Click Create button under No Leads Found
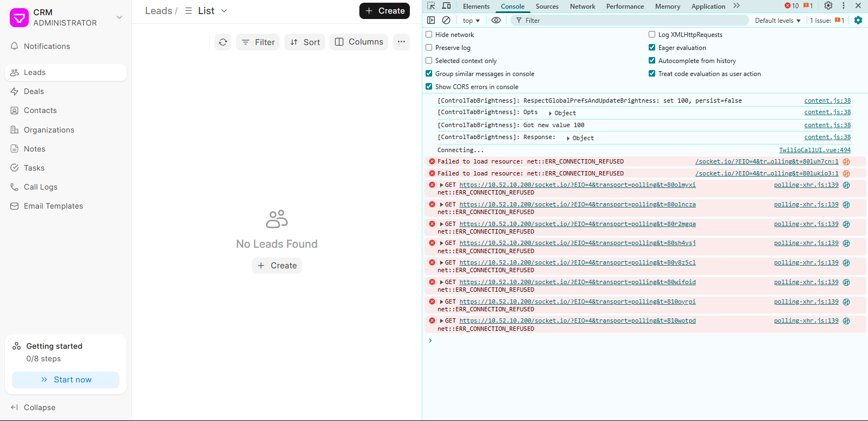This screenshot has height=421, width=868. pyautogui.click(x=277, y=266)
